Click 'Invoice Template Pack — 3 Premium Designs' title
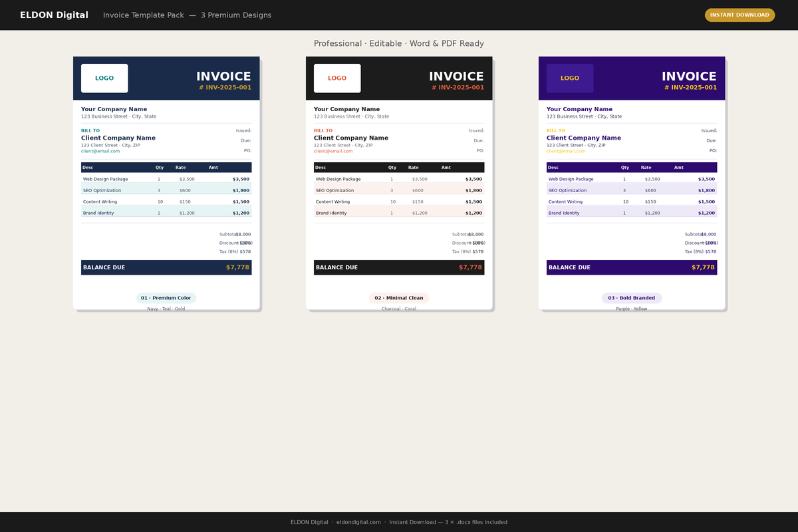This screenshot has width=798, height=532. (x=187, y=15)
